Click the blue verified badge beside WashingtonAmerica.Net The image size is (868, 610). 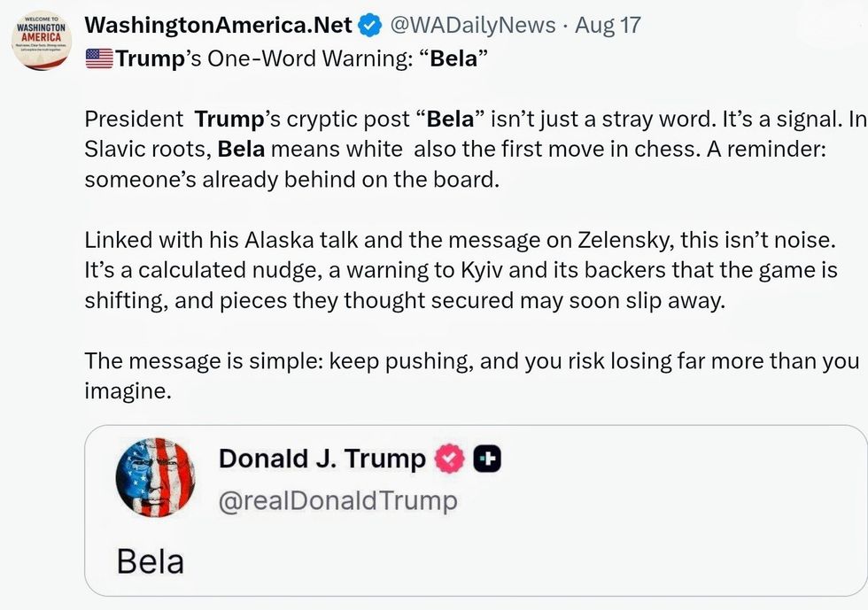coord(368,26)
